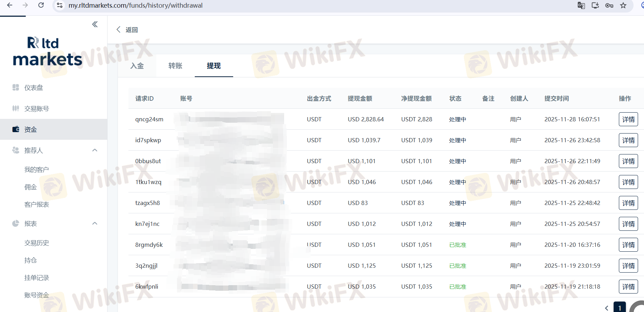Click the 请求ID column header

pos(145,99)
